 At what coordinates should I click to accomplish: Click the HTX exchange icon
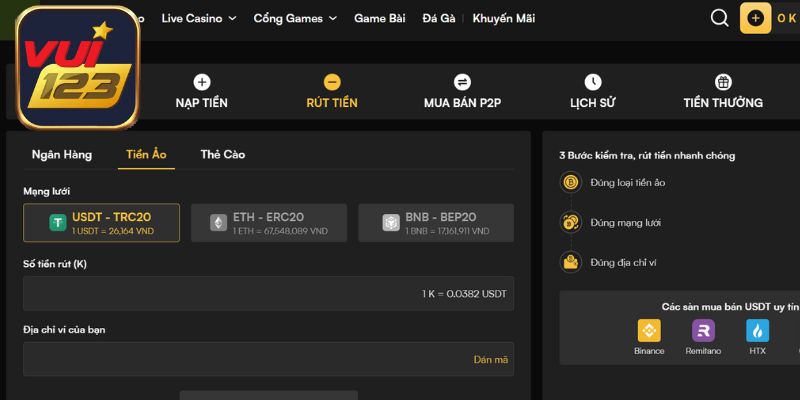757,331
